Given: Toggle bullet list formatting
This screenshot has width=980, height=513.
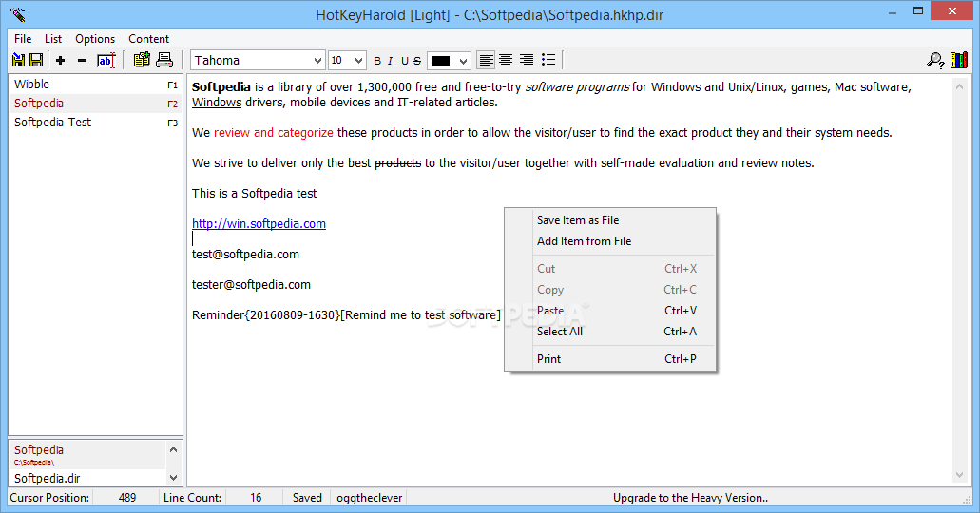Looking at the screenshot, I should point(548,60).
